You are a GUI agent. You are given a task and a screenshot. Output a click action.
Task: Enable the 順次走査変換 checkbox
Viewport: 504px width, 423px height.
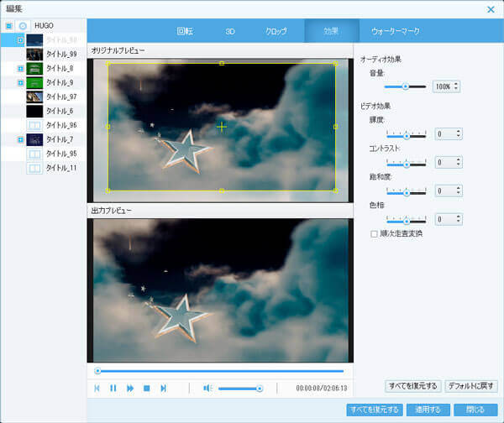375,233
